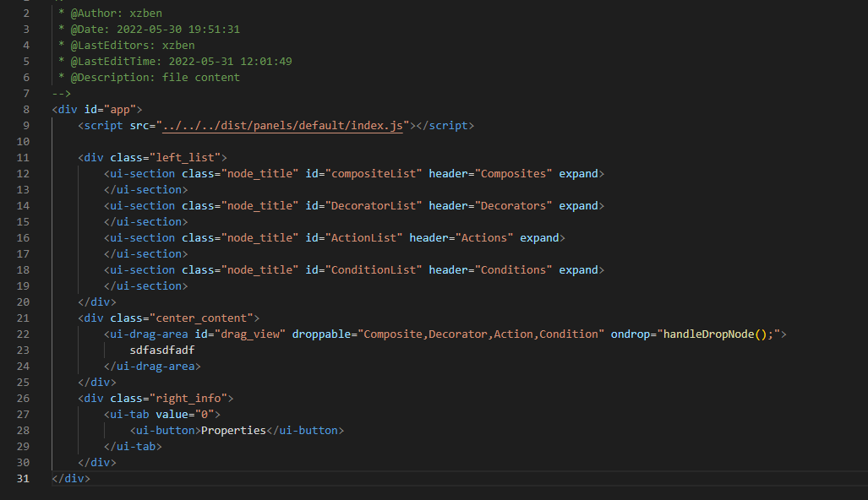Click line number 21 in the gutter
Screen dimensions: 868x500
(x=23, y=318)
